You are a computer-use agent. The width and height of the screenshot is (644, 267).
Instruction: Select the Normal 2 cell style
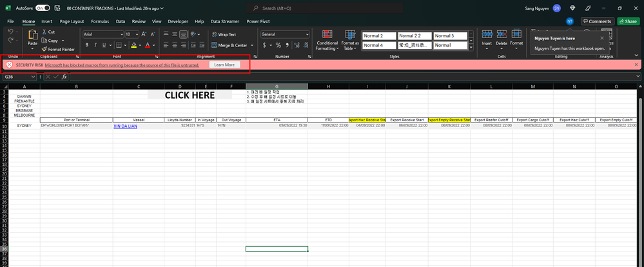pos(379,35)
